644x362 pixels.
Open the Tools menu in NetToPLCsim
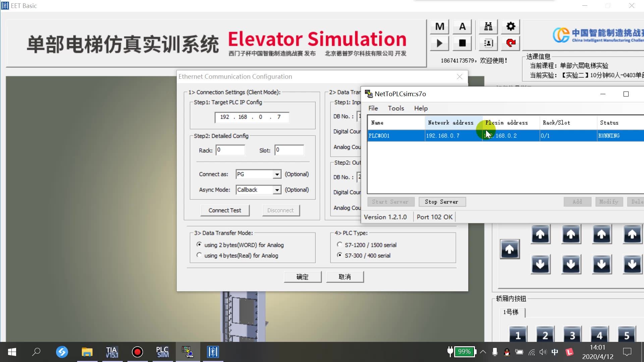click(396, 108)
